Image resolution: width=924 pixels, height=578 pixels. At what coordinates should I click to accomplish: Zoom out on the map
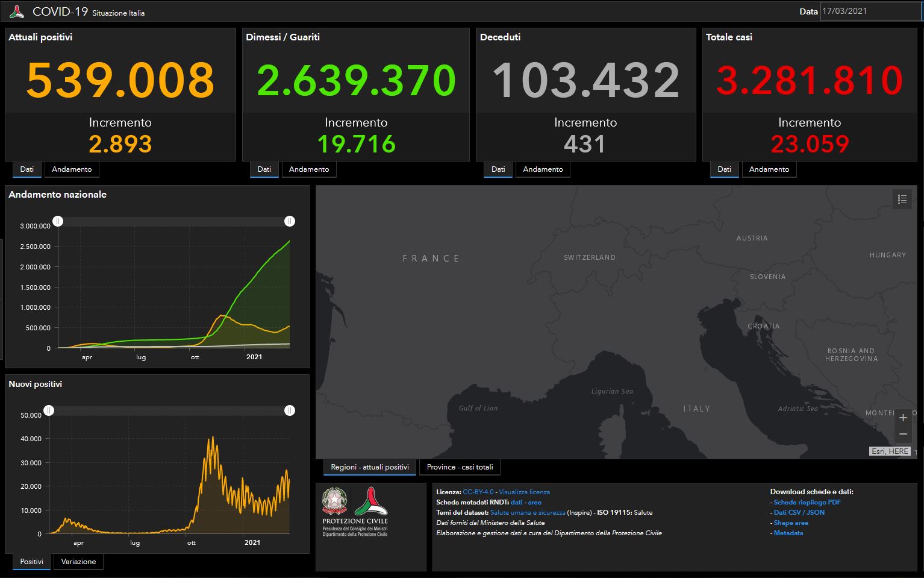[x=903, y=434]
